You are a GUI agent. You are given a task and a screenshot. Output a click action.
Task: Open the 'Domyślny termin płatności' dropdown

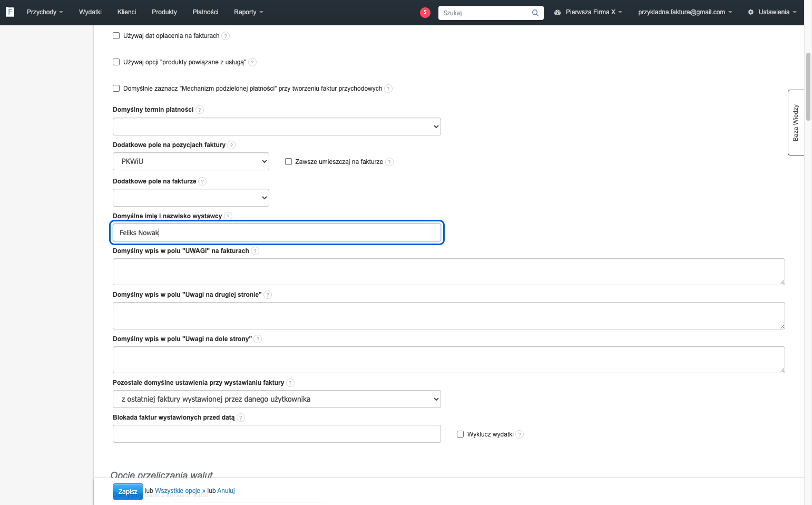point(277,127)
